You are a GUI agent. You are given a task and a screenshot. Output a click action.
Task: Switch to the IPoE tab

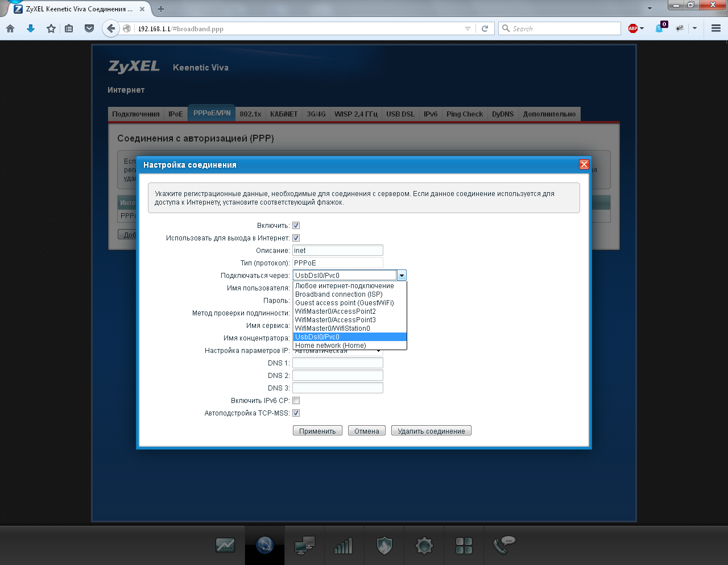click(176, 114)
